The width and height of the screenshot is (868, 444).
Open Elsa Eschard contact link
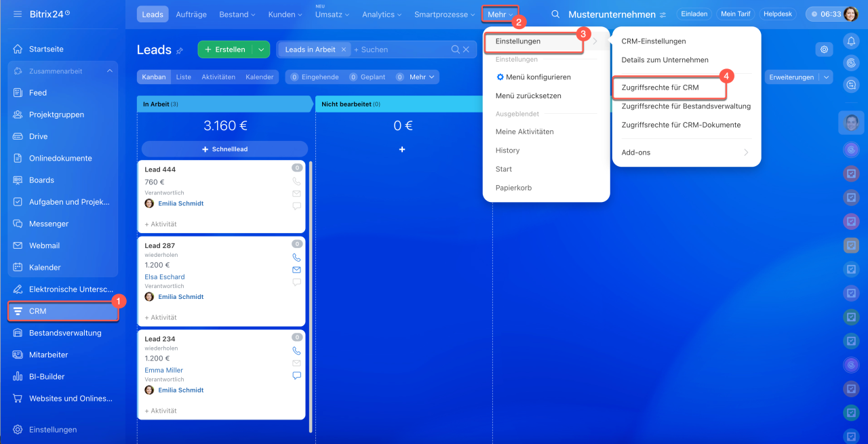[x=165, y=277]
